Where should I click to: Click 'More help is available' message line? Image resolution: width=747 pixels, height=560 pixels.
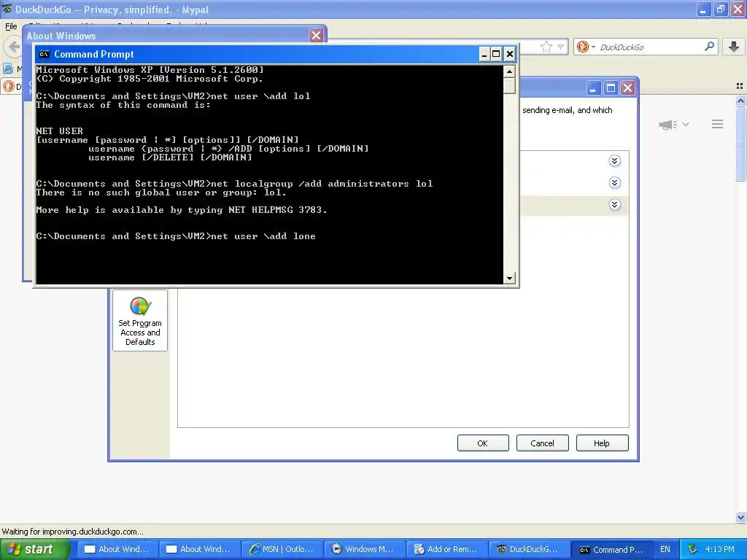click(182, 210)
